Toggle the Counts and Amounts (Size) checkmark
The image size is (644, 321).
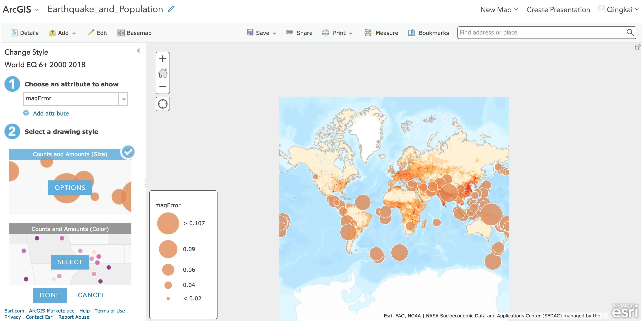click(x=128, y=152)
